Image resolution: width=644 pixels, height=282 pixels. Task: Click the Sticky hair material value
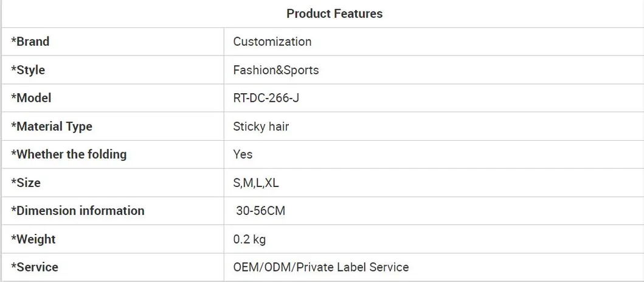pyautogui.click(x=261, y=127)
